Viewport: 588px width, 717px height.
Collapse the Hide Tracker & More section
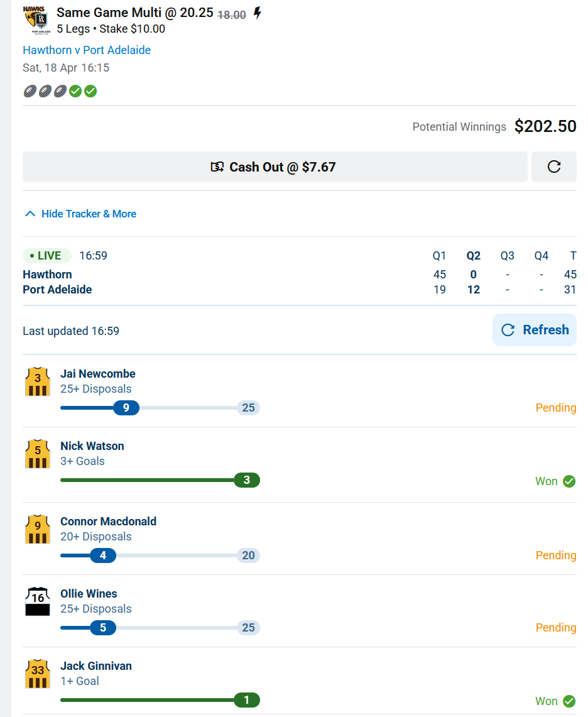tap(80, 214)
